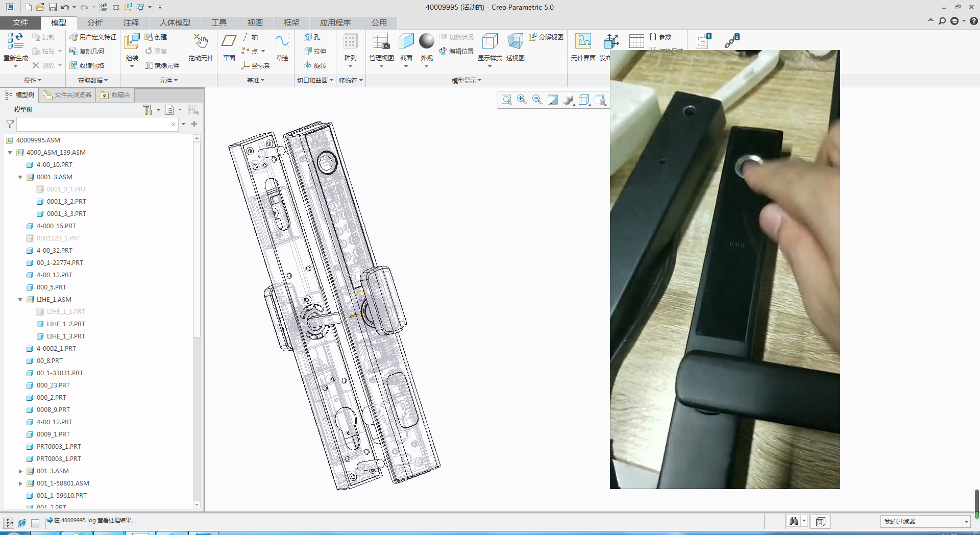The width and height of the screenshot is (980, 535).
Task: Toggle model tree display in status bar
Action: [x=9, y=523]
